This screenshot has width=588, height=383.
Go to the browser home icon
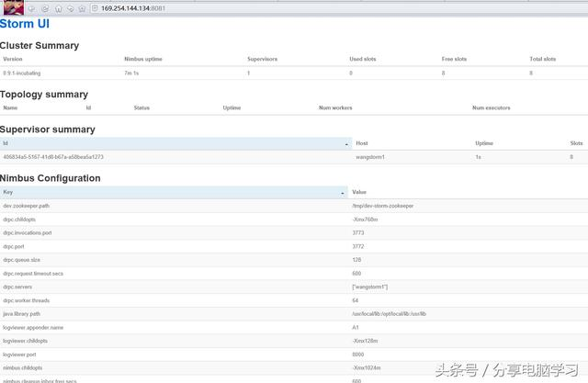click(59, 8)
